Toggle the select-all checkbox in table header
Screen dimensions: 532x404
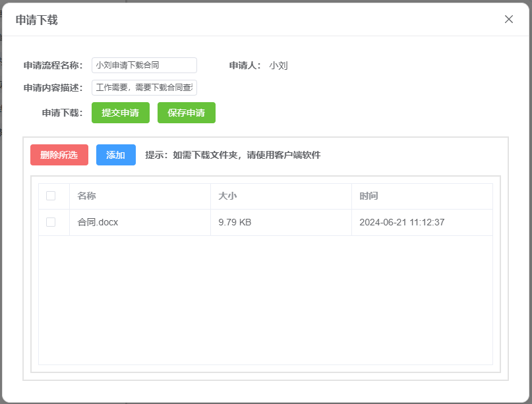51,196
